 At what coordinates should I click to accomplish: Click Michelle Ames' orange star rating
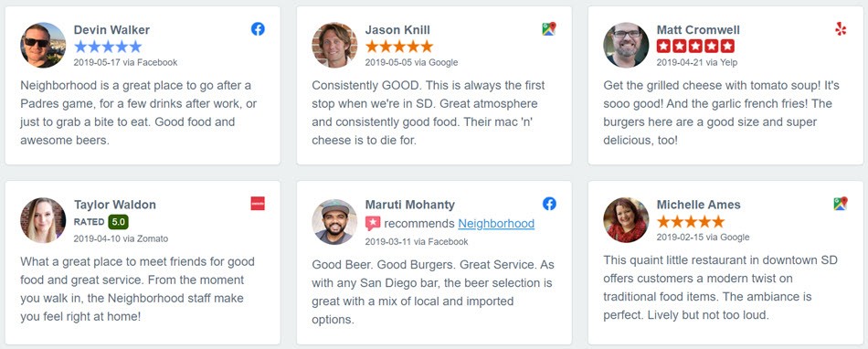tap(691, 222)
